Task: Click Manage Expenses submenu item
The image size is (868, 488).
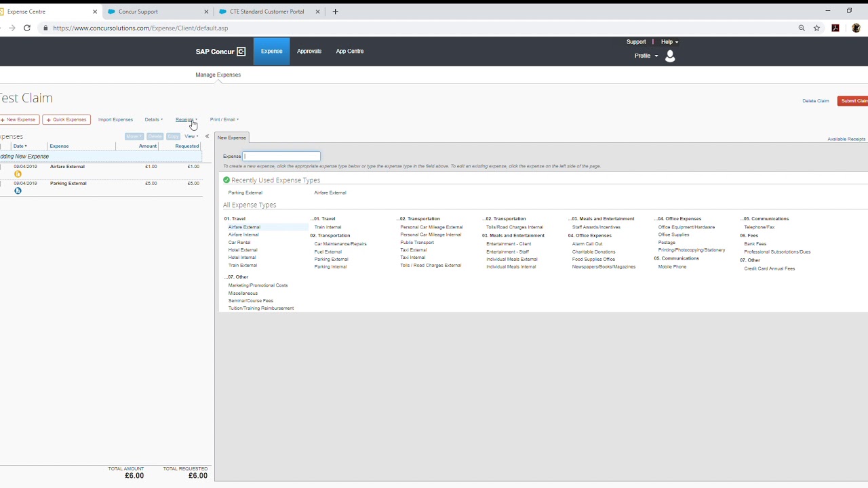Action: point(218,75)
